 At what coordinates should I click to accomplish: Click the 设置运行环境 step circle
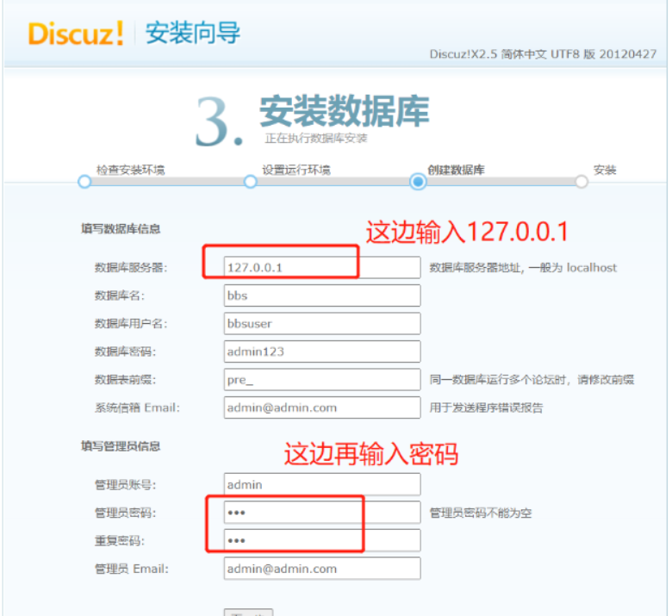coord(251,182)
